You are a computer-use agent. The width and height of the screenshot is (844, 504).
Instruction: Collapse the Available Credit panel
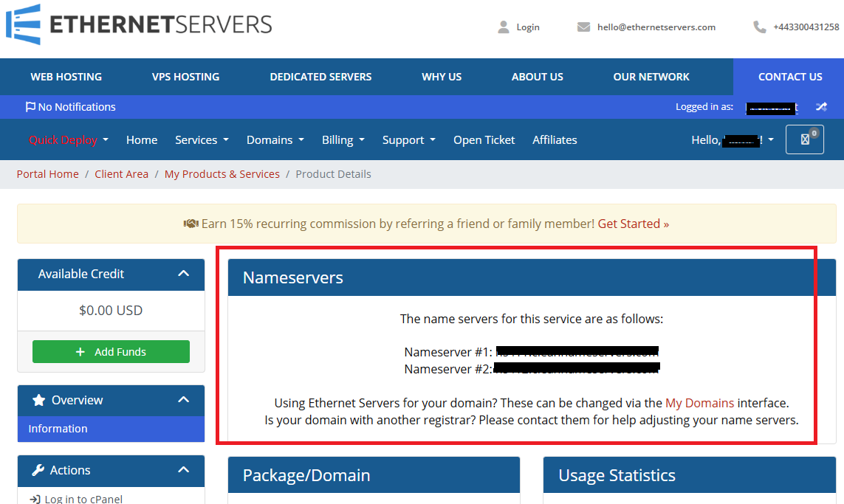coord(184,273)
